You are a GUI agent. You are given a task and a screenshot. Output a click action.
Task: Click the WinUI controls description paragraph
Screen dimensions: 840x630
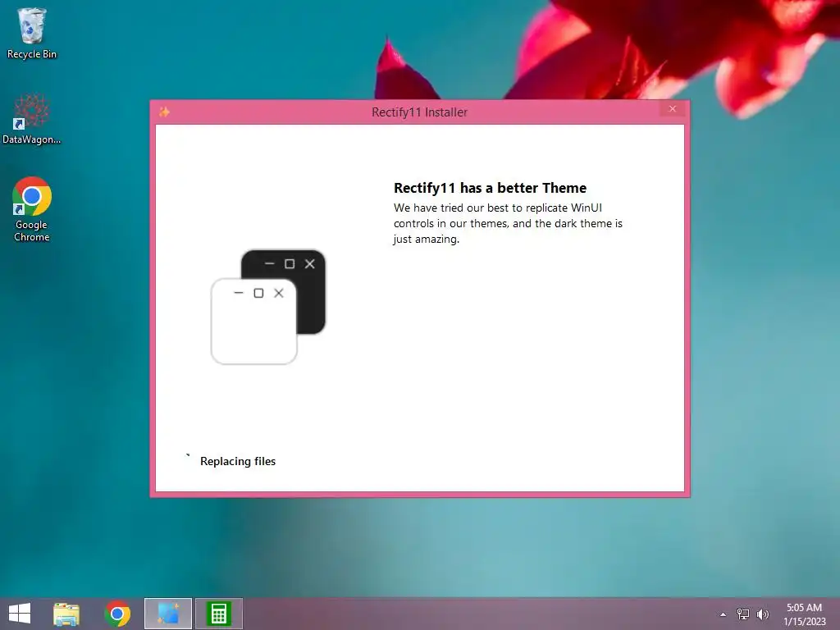click(x=508, y=223)
